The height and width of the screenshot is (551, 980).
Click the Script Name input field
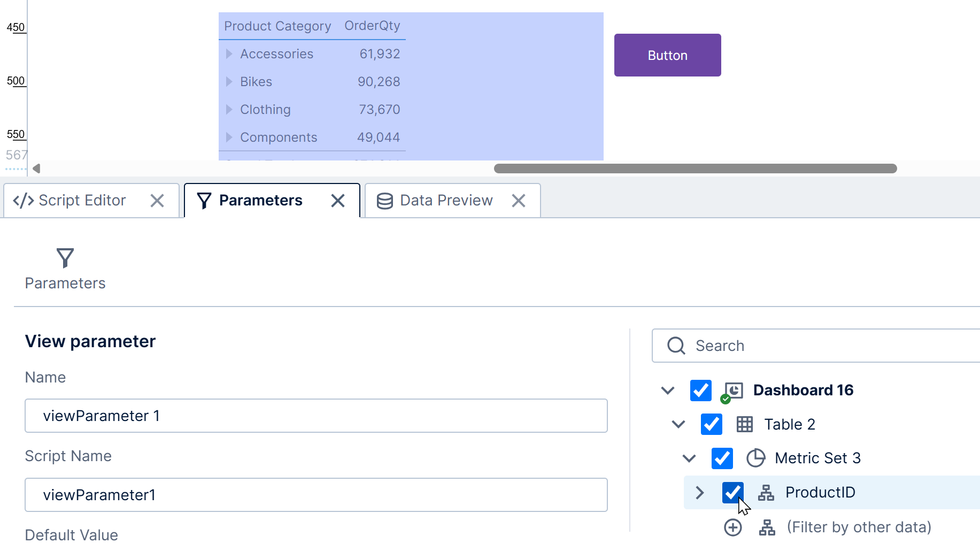point(316,495)
